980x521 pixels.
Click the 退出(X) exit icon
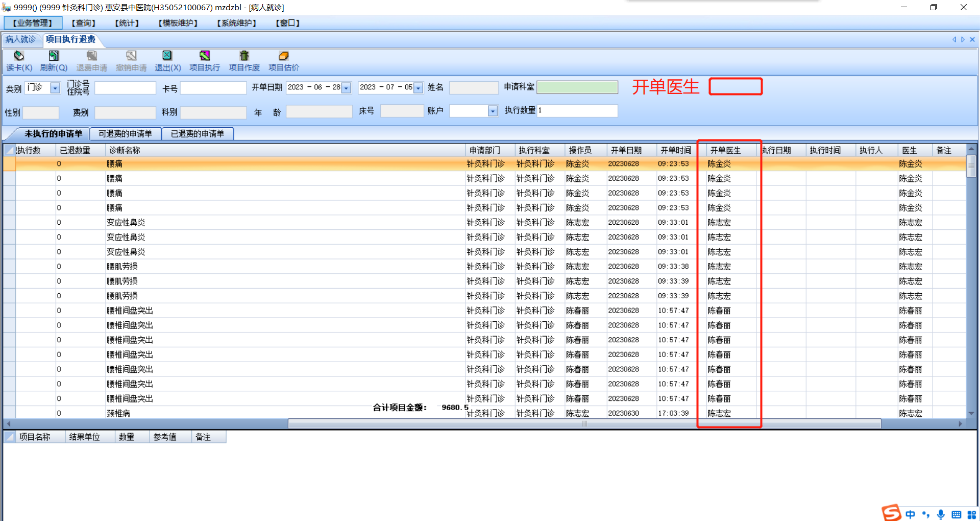167,56
